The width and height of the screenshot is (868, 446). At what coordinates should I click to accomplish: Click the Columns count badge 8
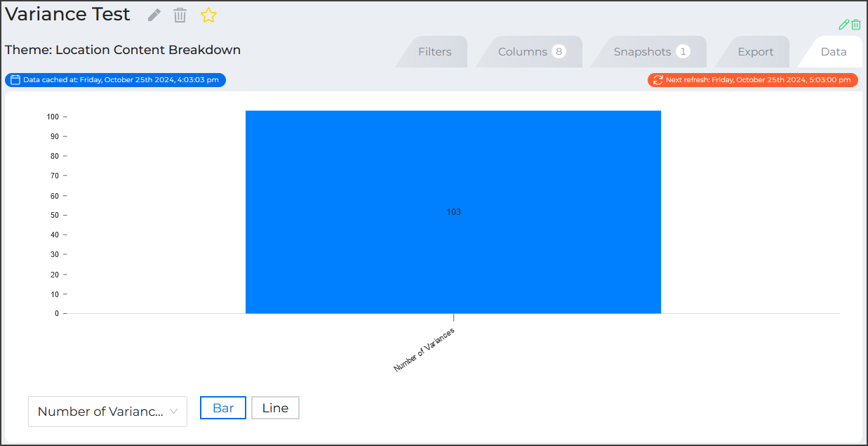click(559, 51)
